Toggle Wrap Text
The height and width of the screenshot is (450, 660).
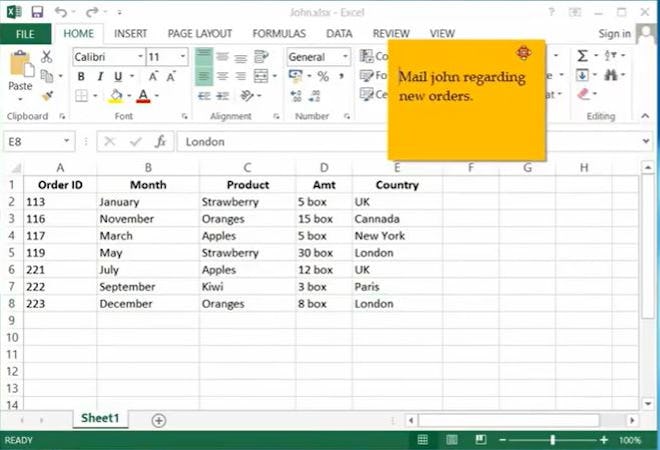[x=261, y=56]
